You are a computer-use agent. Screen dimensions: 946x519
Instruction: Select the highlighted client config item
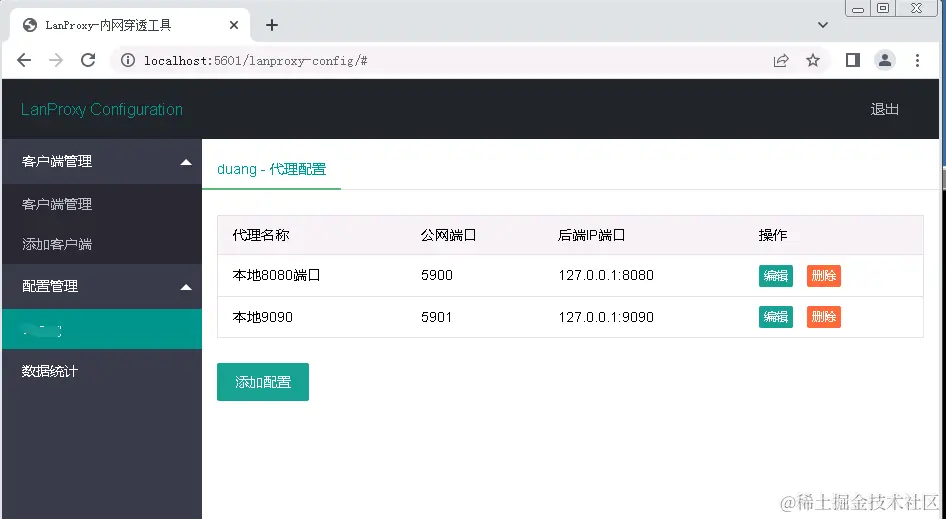[x=102, y=329]
